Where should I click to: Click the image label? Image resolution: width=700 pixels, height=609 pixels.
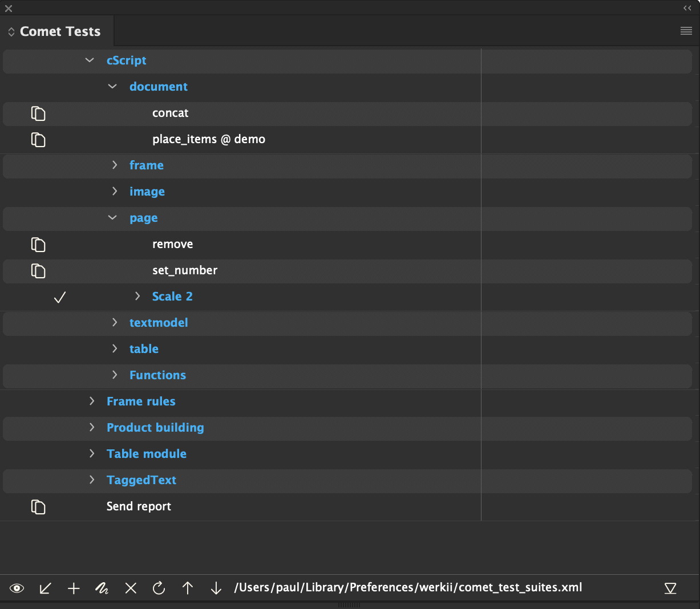147,192
